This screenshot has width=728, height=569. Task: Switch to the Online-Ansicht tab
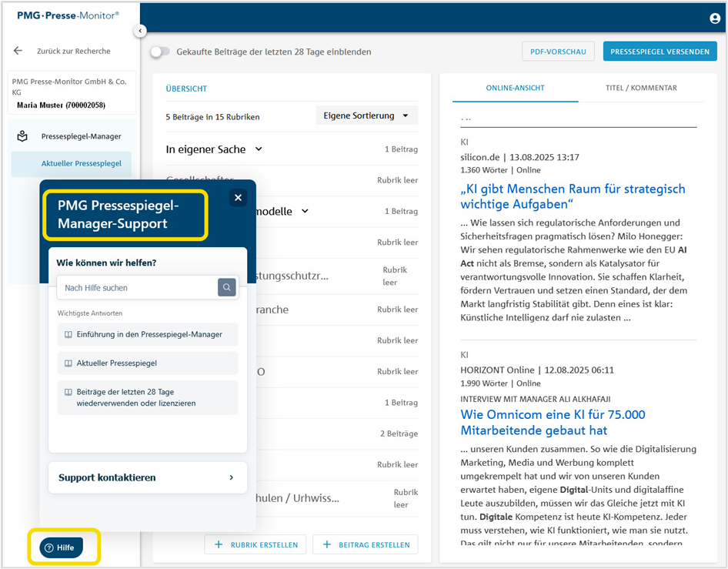click(x=515, y=88)
